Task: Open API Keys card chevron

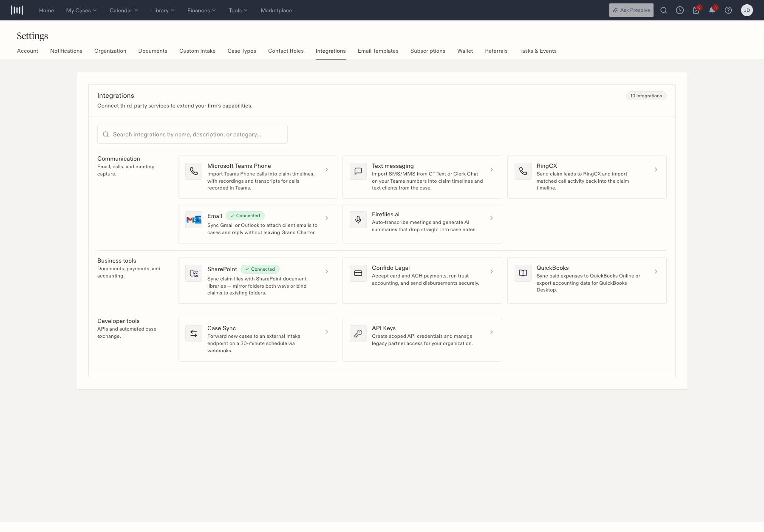Action: tap(492, 332)
